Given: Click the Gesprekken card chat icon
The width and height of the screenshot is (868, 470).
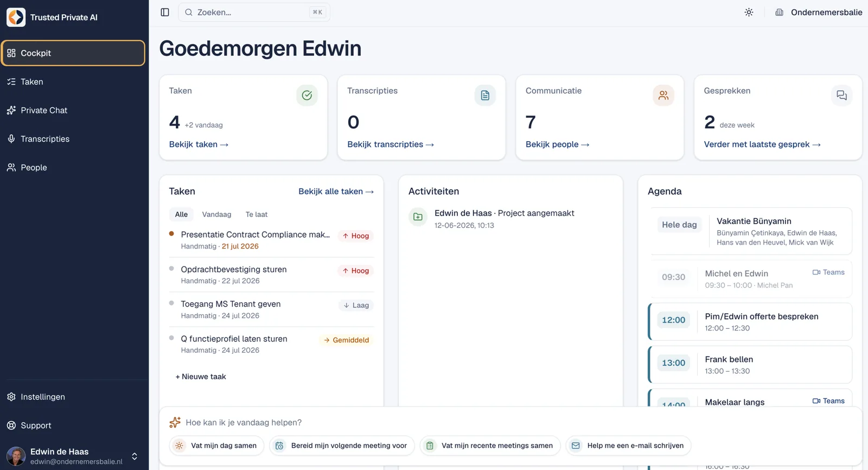Looking at the screenshot, I should point(842,96).
